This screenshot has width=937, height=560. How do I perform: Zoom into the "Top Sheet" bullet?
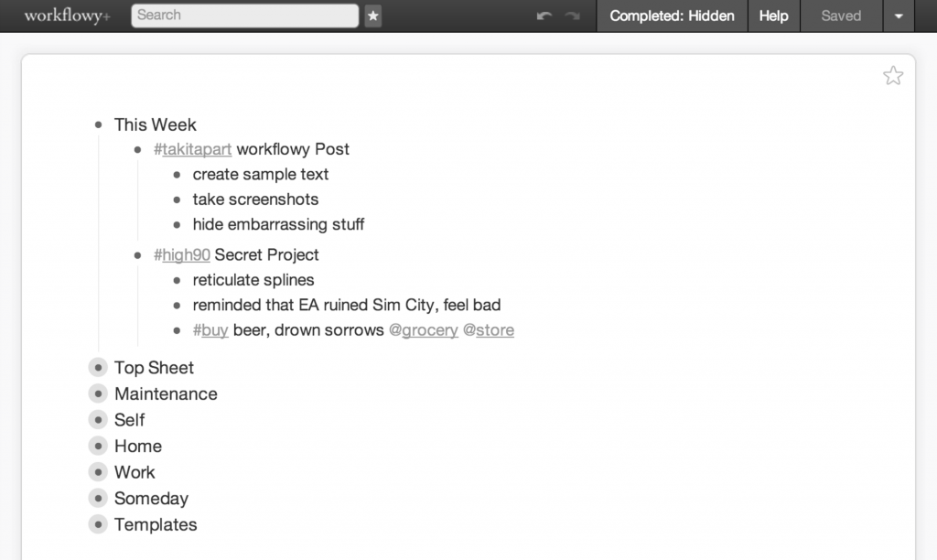click(98, 367)
